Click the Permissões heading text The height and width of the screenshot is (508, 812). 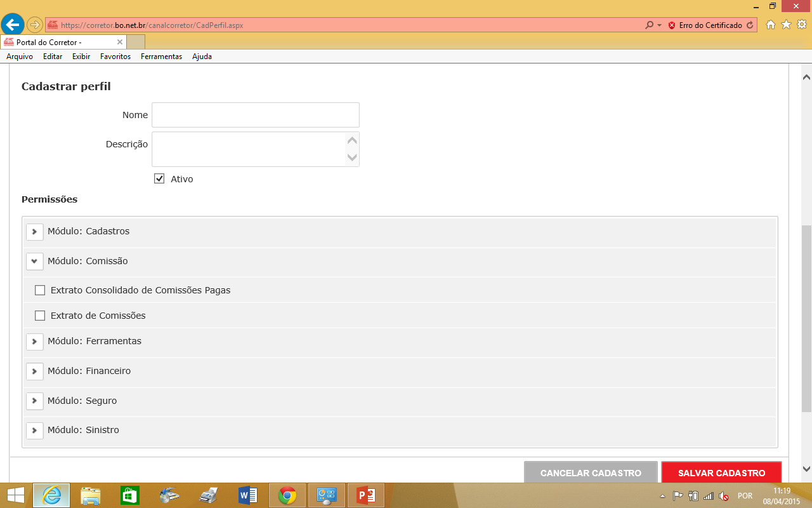49,199
